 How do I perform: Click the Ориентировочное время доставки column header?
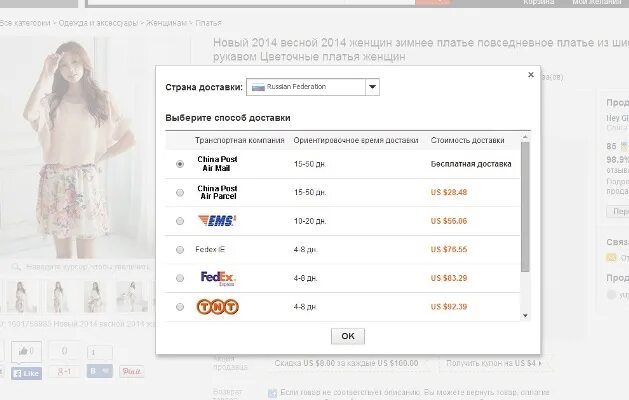[356, 140]
